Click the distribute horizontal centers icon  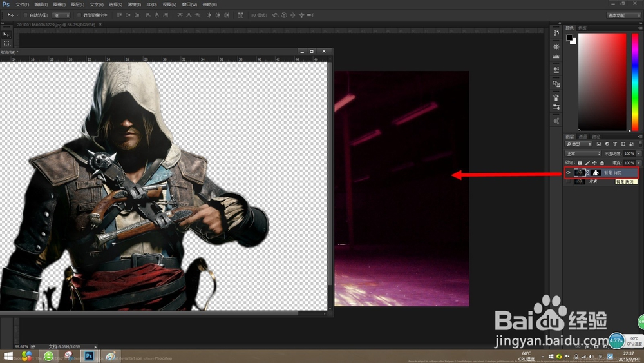tap(218, 15)
